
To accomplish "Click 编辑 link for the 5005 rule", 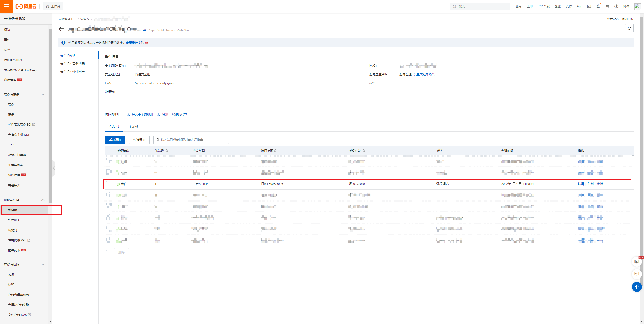I will pos(581,184).
